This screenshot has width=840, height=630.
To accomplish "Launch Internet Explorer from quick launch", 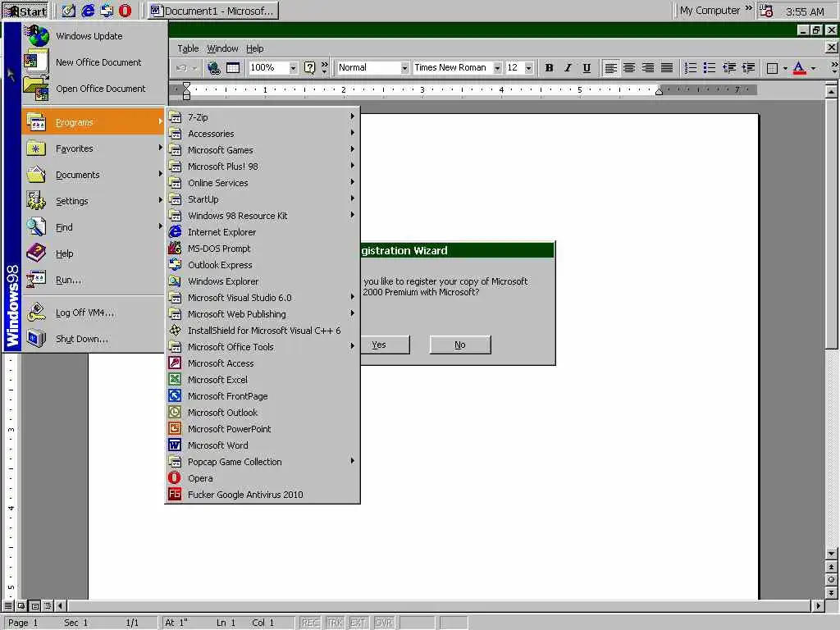I will [88, 11].
